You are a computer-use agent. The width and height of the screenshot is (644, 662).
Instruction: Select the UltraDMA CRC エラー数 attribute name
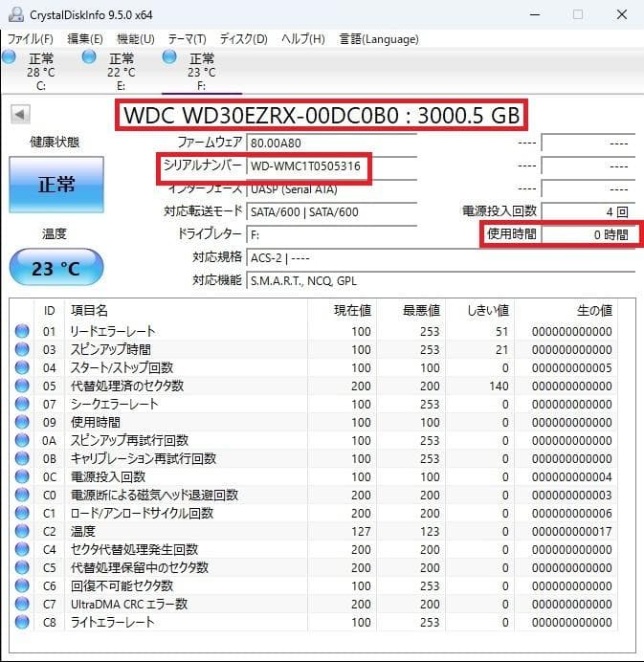click(129, 604)
